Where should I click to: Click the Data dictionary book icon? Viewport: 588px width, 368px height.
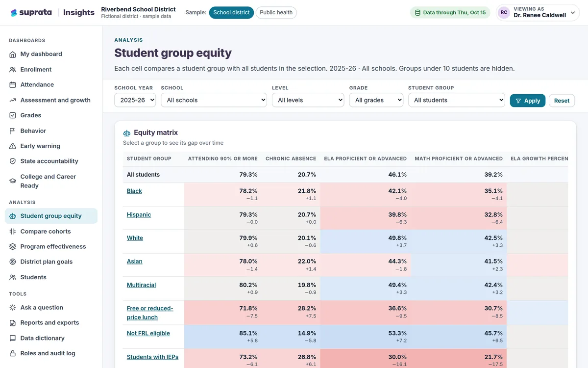coord(13,339)
